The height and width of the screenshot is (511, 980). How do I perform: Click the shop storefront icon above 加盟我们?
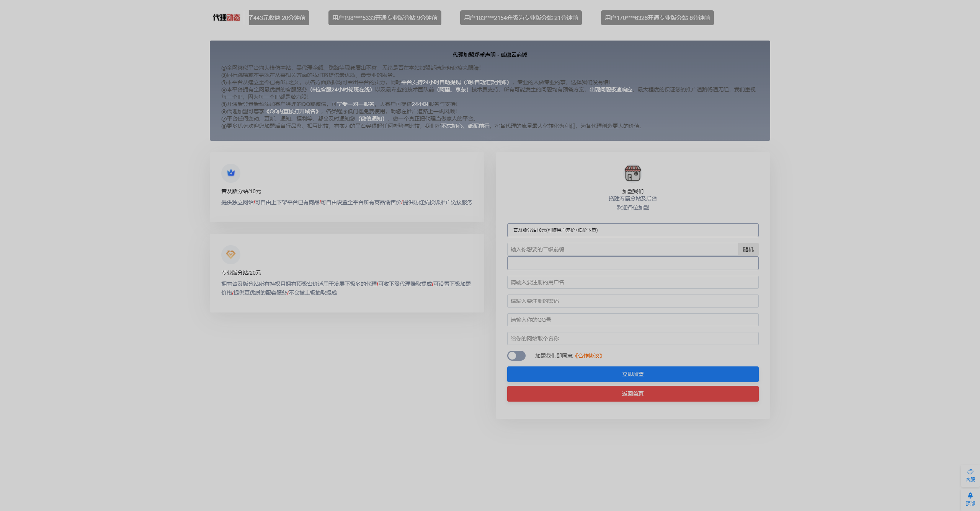(x=632, y=173)
